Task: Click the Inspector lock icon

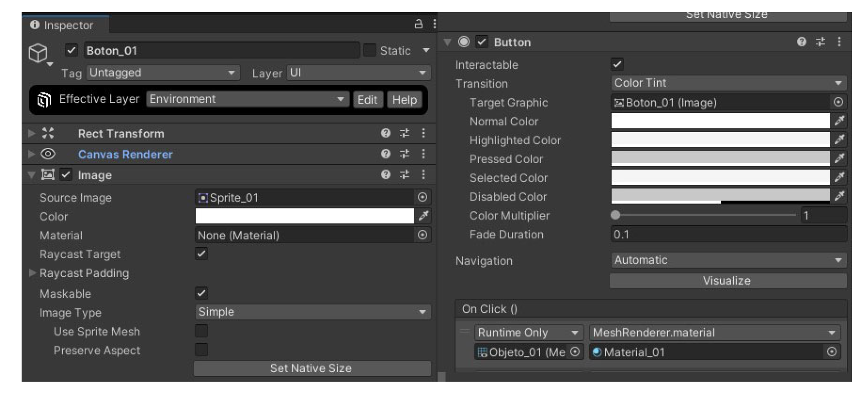Action: coord(418,24)
